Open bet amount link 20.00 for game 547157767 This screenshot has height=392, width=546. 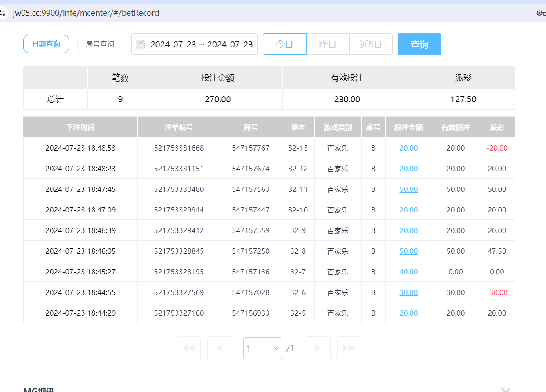click(409, 148)
